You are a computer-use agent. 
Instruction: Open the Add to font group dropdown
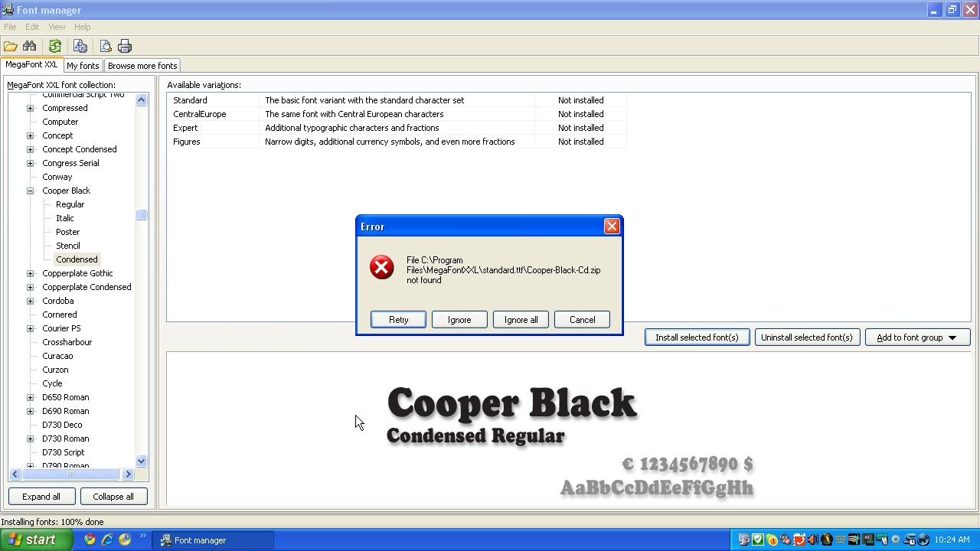pos(917,337)
